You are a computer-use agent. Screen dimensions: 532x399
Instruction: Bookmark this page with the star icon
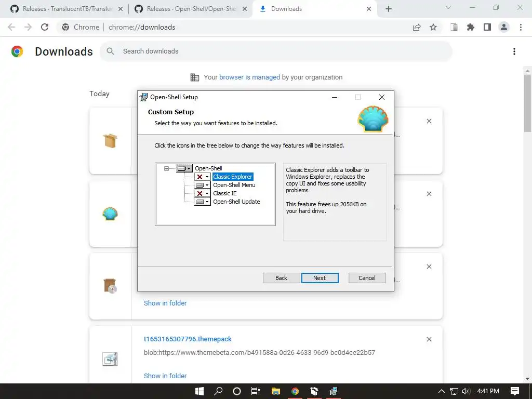point(433,27)
